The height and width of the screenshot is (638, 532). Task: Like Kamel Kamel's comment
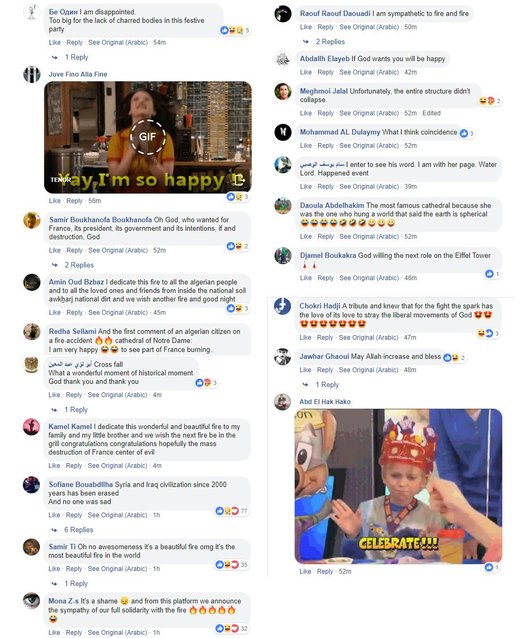coord(54,465)
